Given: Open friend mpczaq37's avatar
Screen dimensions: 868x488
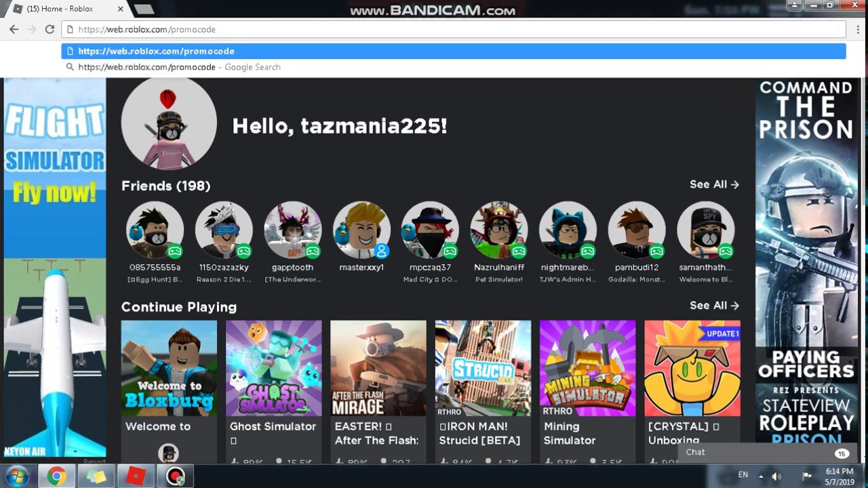Looking at the screenshot, I should (x=430, y=230).
